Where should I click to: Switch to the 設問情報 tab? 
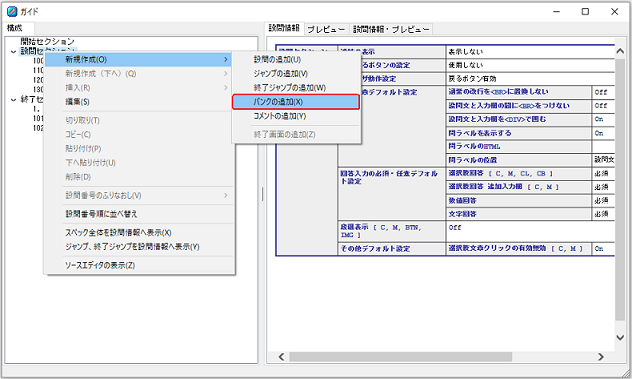pos(284,28)
